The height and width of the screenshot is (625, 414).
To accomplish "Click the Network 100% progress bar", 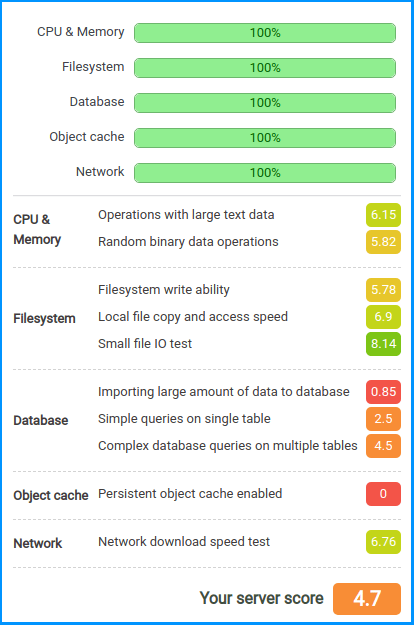I will (x=265, y=173).
